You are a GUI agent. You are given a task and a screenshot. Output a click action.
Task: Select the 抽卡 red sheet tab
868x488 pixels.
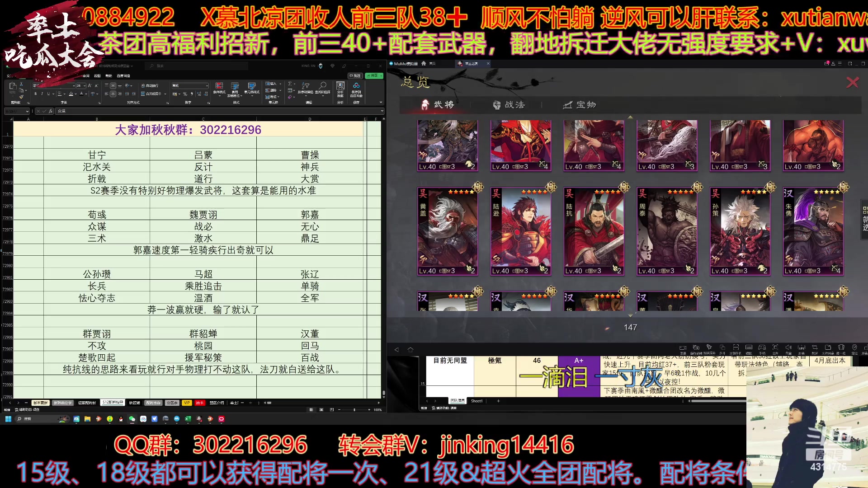coord(199,403)
